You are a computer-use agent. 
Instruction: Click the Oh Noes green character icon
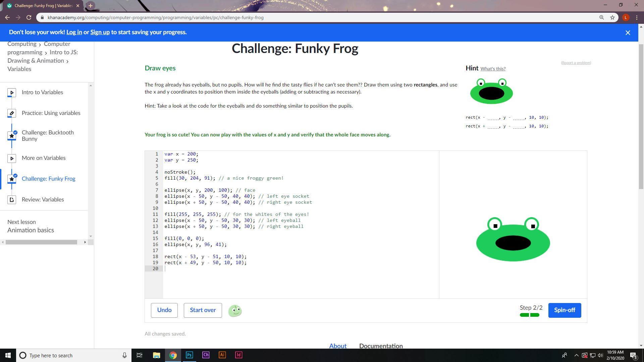point(235,311)
